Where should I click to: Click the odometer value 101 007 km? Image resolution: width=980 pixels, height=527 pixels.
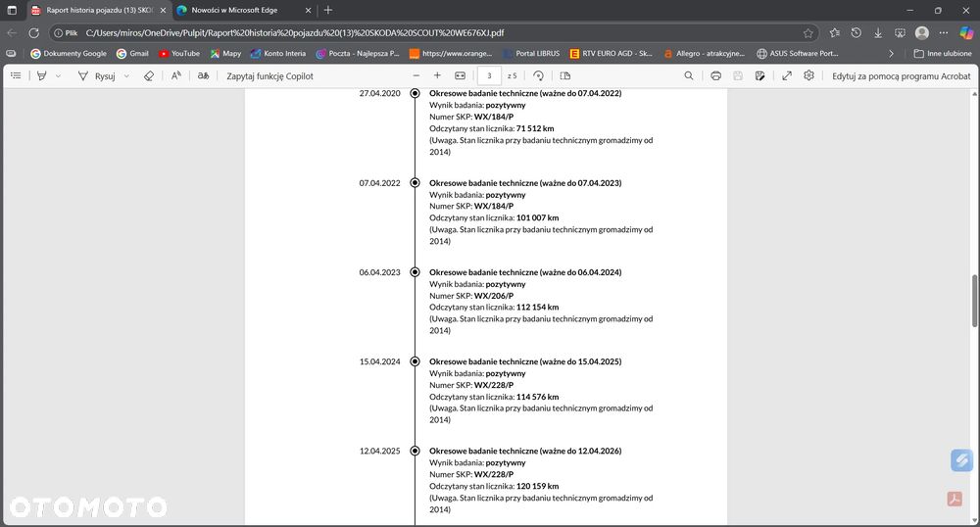pyautogui.click(x=537, y=217)
